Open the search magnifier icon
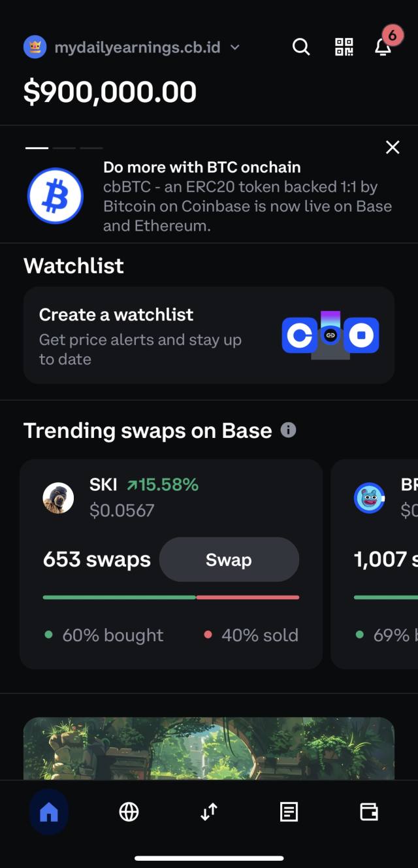Viewport: 418px width, 868px height. (301, 47)
